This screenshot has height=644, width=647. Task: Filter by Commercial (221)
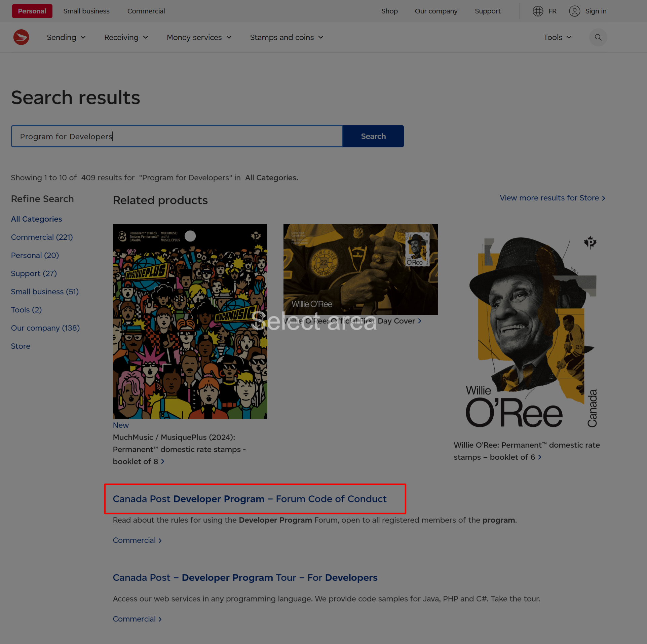tap(42, 237)
